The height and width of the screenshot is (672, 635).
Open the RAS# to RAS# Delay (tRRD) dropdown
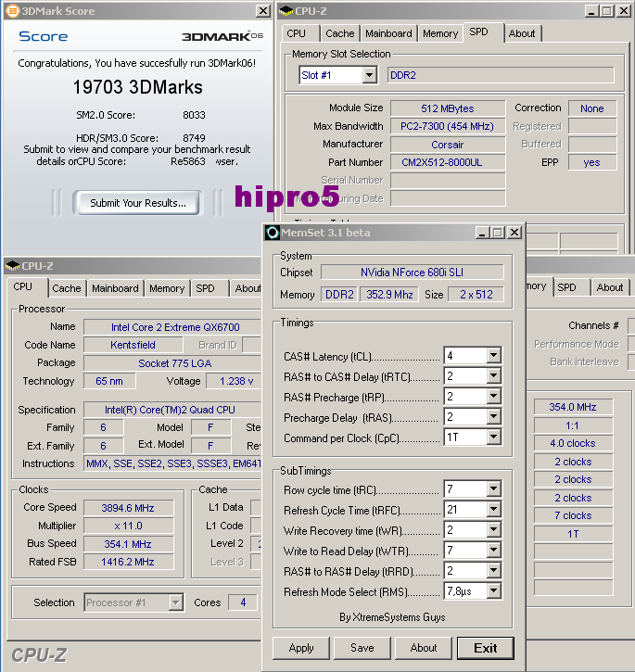tap(493, 570)
